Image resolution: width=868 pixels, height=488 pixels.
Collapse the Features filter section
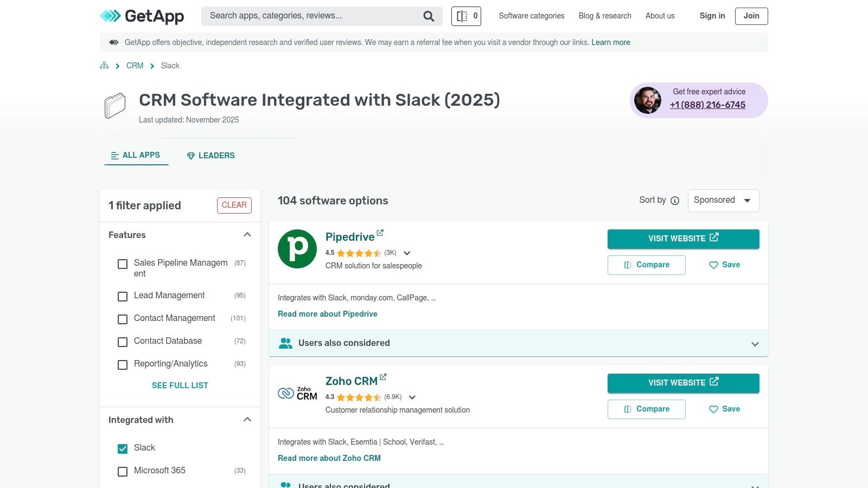tap(247, 234)
